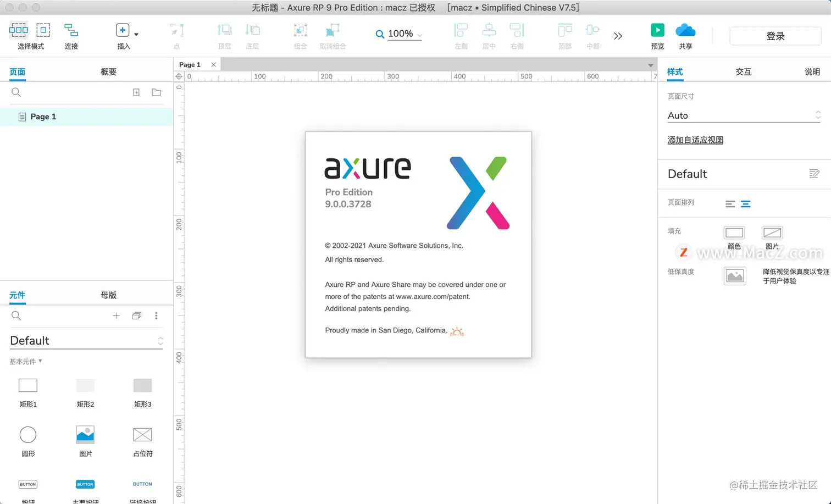This screenshot has width=831, height=504.
Task: Click the library copy windows icon
Action: click(x=136, y=315)
